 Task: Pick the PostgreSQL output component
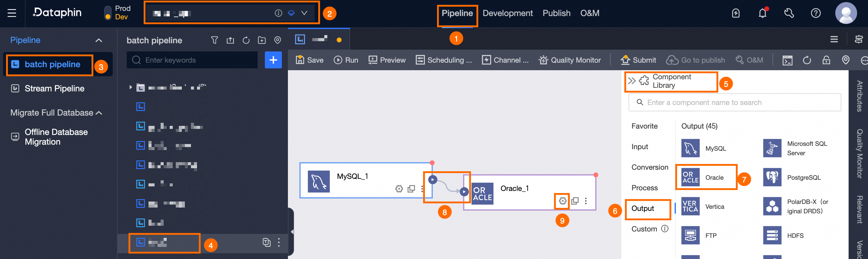coord(792,177)
